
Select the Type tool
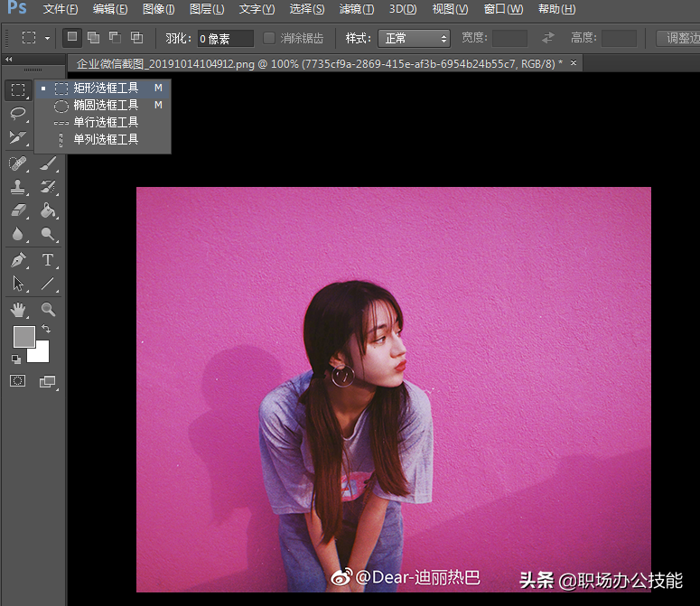coord(48,260)
